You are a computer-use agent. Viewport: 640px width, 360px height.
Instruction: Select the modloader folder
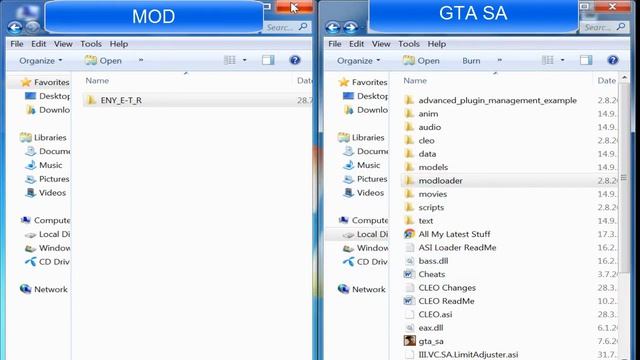point(509,180)
